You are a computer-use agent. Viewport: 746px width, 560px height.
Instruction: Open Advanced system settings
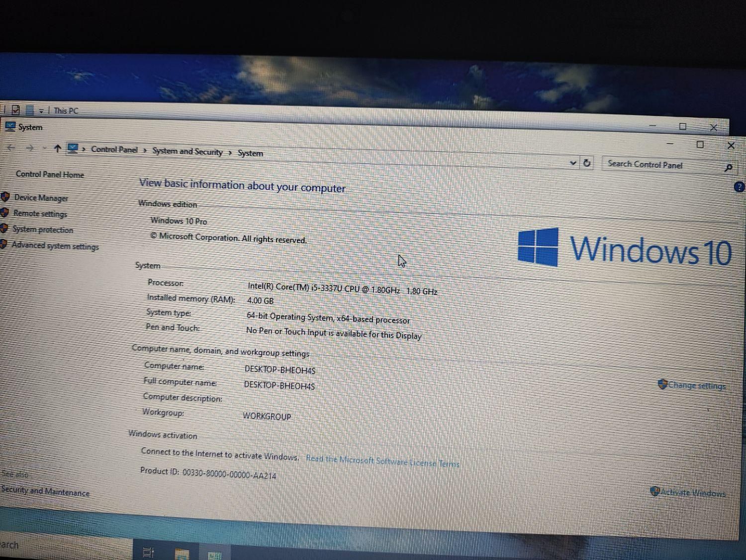click(55, 246)
